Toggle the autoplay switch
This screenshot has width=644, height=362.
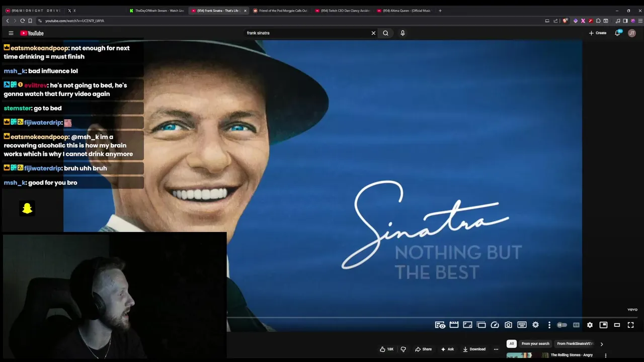[562, 325]
